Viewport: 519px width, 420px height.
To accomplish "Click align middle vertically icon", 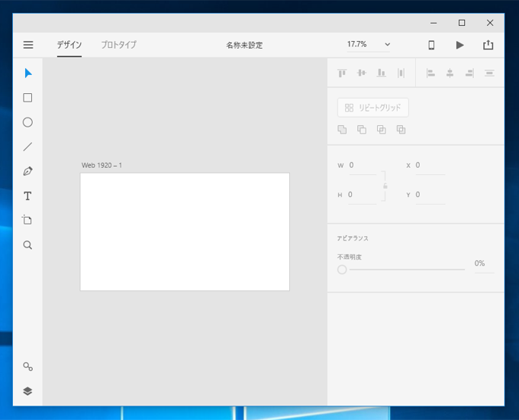I will tap(362, 73).
